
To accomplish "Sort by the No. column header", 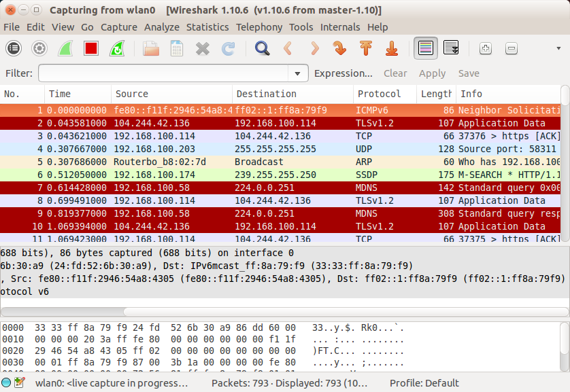I will (x=22, y=94).
